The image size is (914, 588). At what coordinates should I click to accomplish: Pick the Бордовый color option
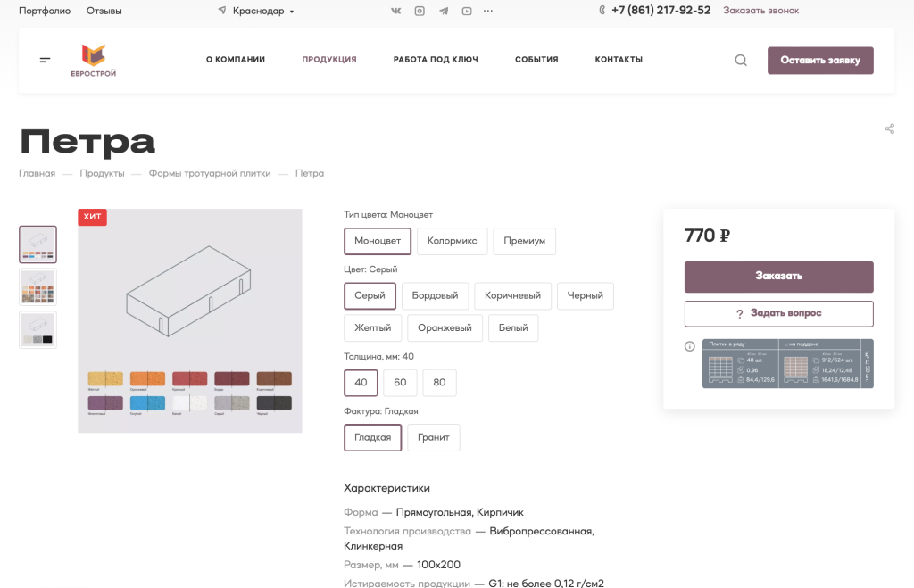(x=435, y=295)
